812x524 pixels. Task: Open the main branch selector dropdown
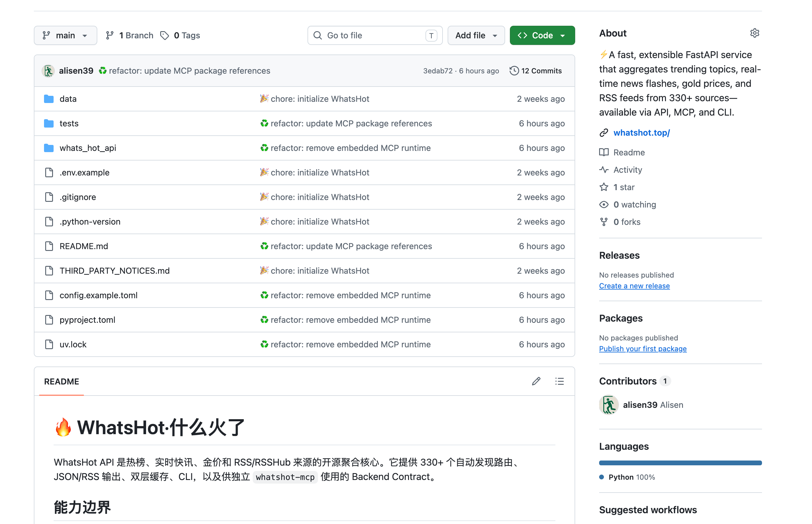tap(65, 35)
